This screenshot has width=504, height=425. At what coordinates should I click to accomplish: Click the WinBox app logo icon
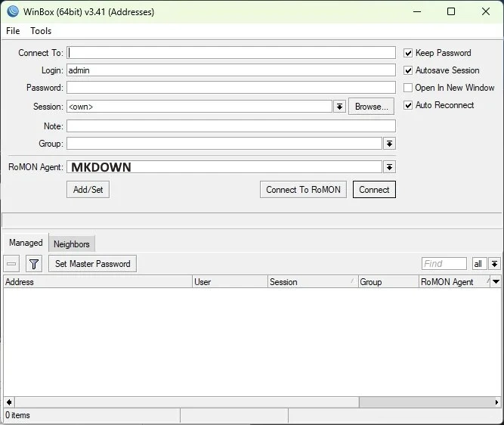coord(13,11)
